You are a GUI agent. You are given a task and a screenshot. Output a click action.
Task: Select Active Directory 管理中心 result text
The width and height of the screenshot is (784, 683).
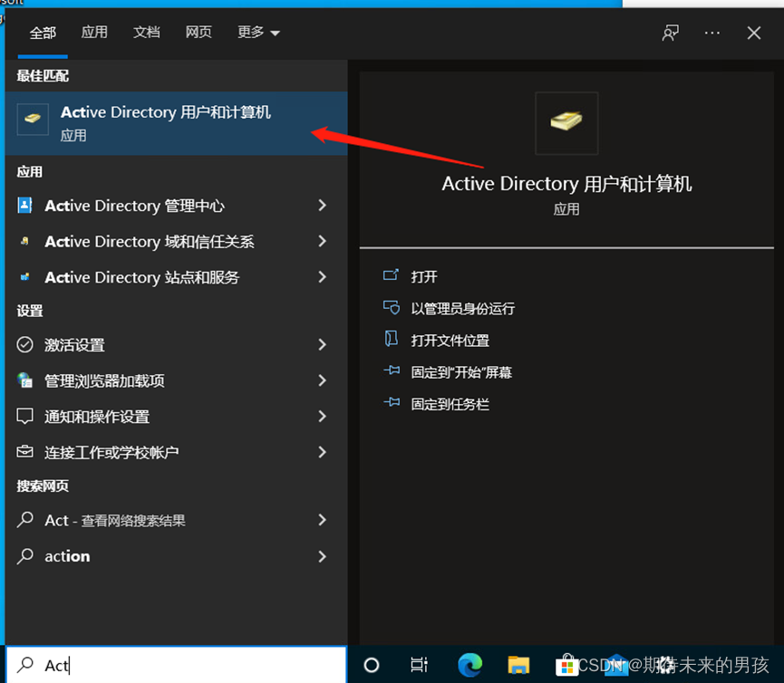(134, 206)
